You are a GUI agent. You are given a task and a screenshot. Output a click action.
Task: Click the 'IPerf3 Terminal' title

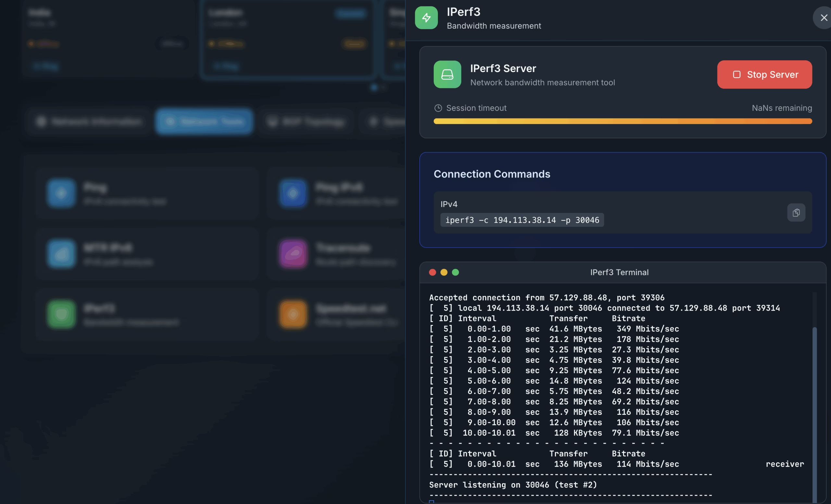click(619, 272)
